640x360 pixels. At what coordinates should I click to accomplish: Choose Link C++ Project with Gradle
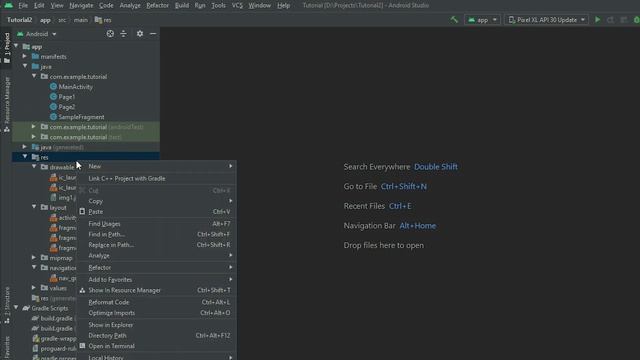click(x=157, y=178)
